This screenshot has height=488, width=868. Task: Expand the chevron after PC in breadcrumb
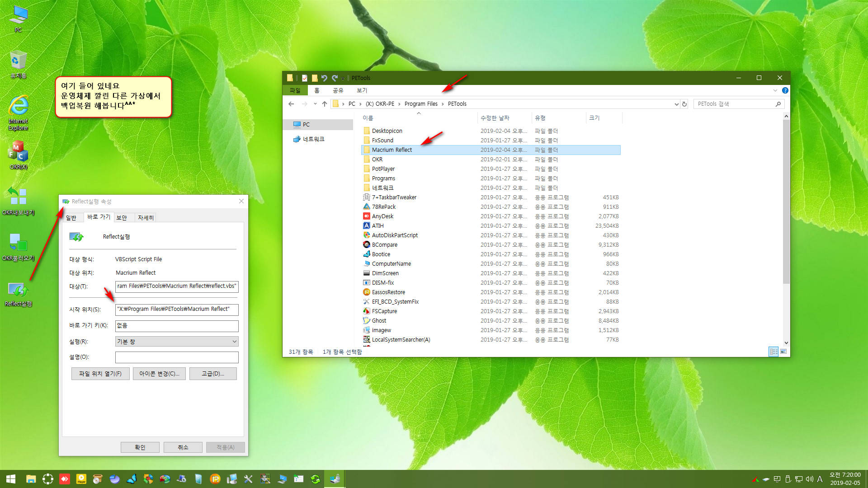(x=360, y=104)
